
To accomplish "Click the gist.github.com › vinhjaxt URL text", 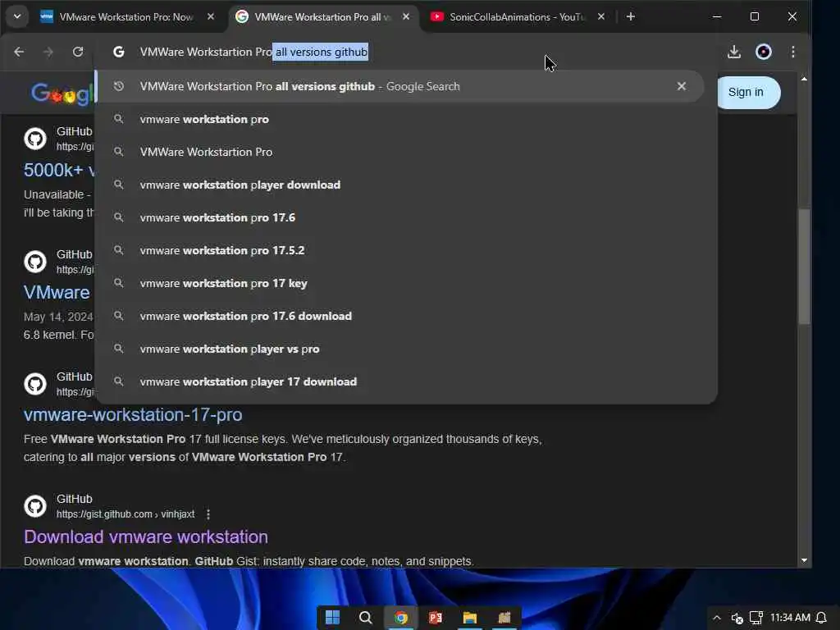I will click(126, 514).
